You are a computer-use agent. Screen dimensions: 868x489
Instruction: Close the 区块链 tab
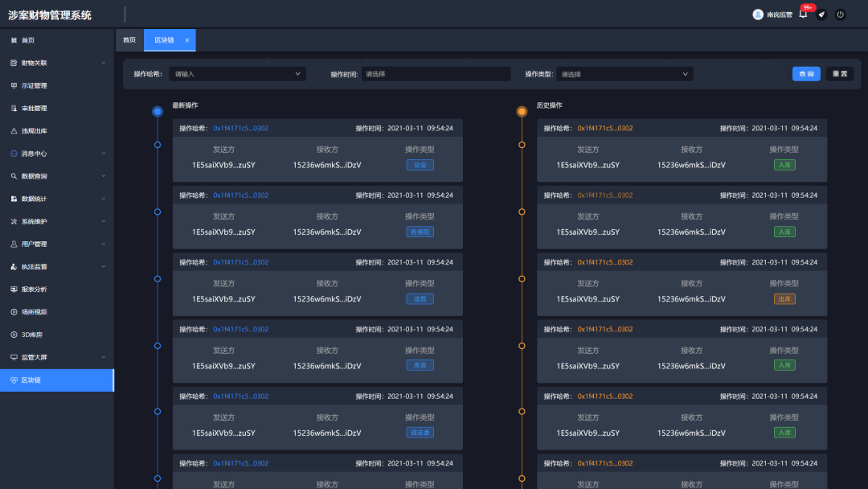click(187, 40)
